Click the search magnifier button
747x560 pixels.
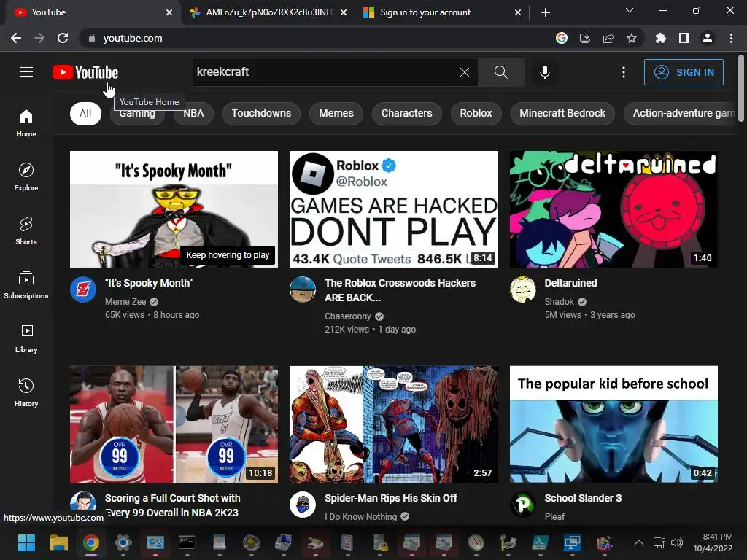coord(500,72)
